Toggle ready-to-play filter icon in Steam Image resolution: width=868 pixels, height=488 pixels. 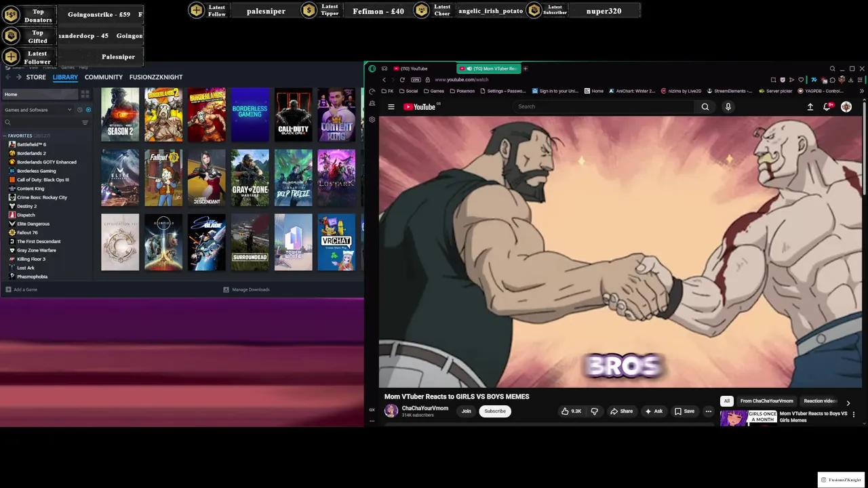pyautogui.click(x=88, y=110)
